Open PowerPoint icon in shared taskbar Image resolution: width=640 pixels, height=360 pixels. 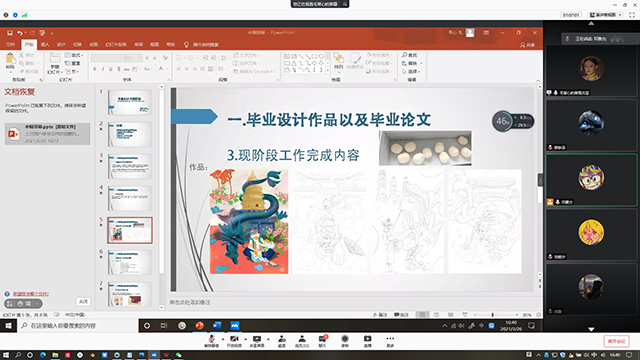pyautogui.click(x=199, y=326)
